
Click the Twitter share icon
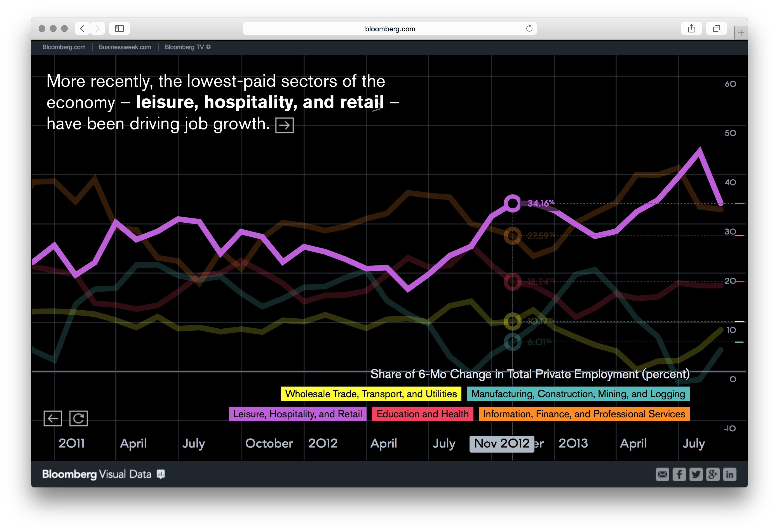(696, 474)
